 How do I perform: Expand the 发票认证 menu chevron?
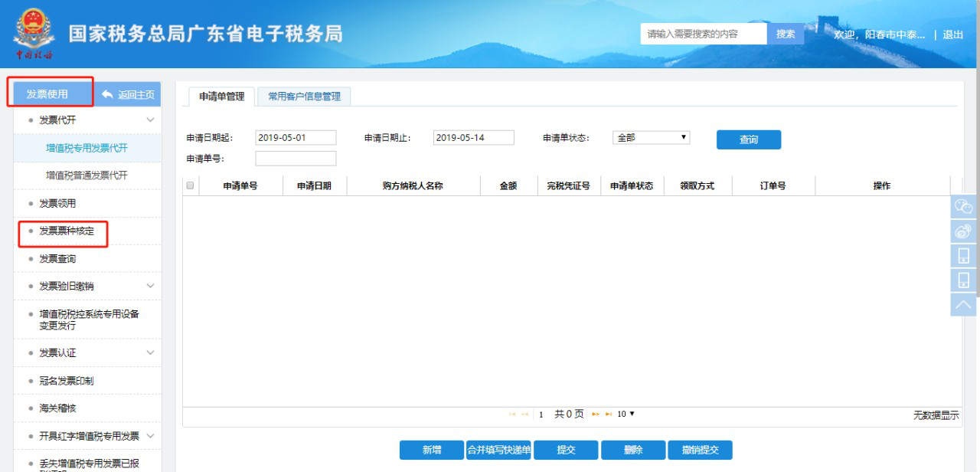point(150,353)
